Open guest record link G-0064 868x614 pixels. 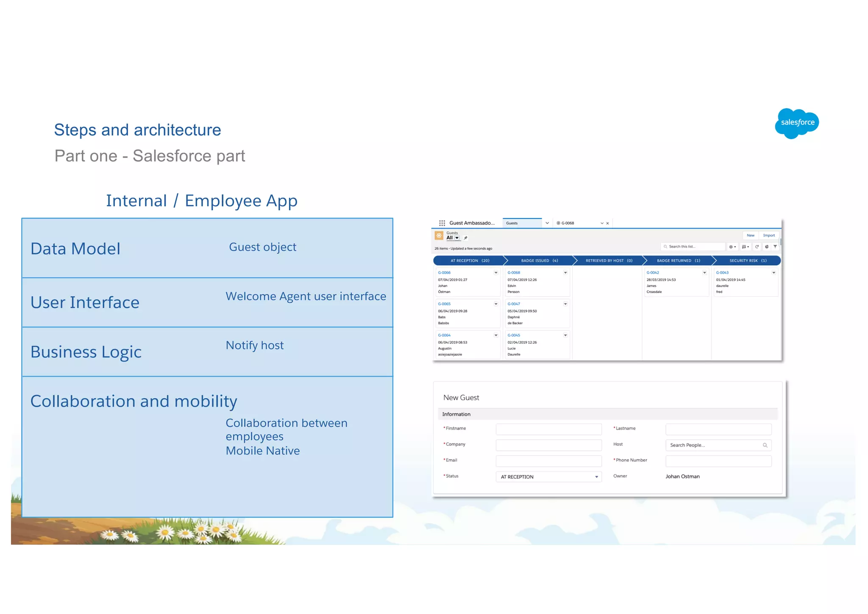pyautogui.click(x=444, y=335)
